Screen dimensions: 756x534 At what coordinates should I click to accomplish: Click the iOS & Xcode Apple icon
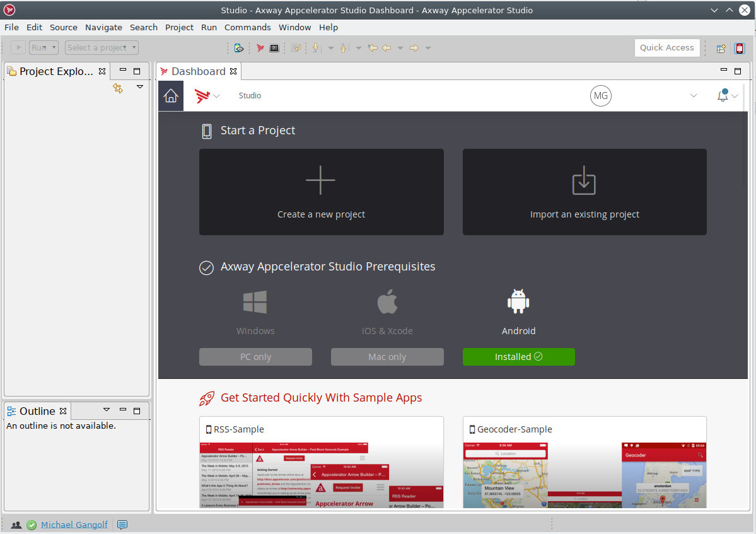pyautogui.click(x=387, y=301)
